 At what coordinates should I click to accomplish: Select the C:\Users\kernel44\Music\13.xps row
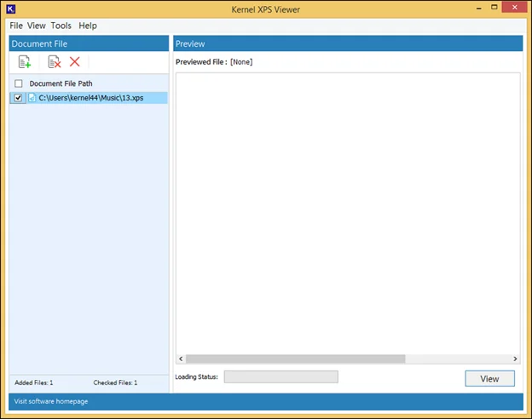[x=89, y=98]
